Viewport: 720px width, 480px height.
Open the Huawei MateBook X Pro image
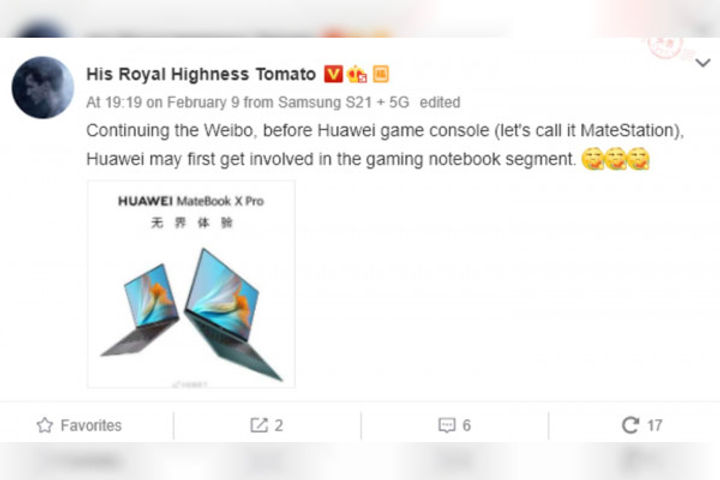pyautogui.click(x=191, y=284)
